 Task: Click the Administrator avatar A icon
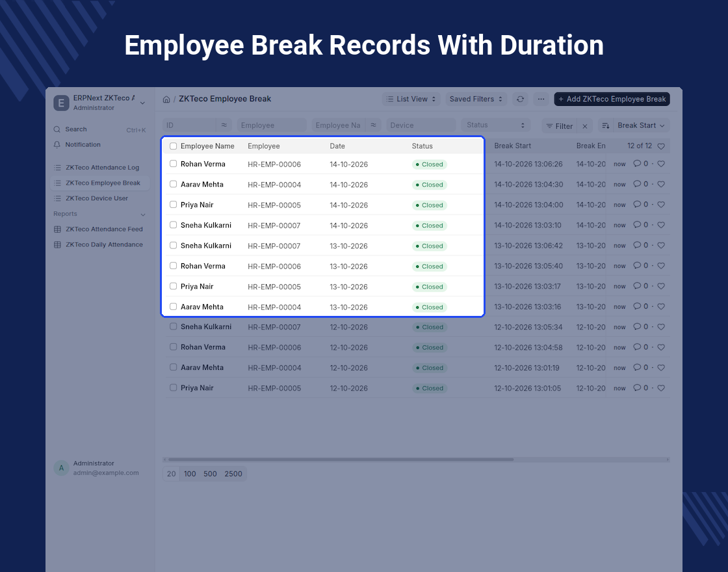pos(61,468)
